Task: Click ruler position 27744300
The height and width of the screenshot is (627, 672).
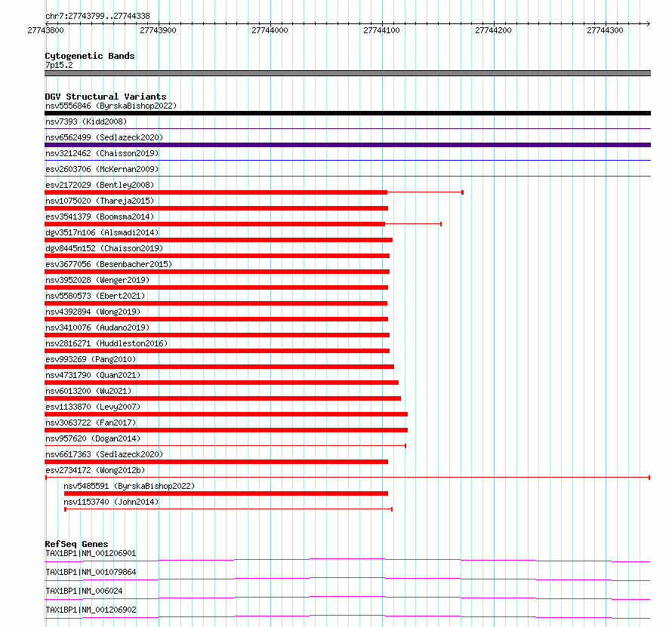Action: pos(605,30)
